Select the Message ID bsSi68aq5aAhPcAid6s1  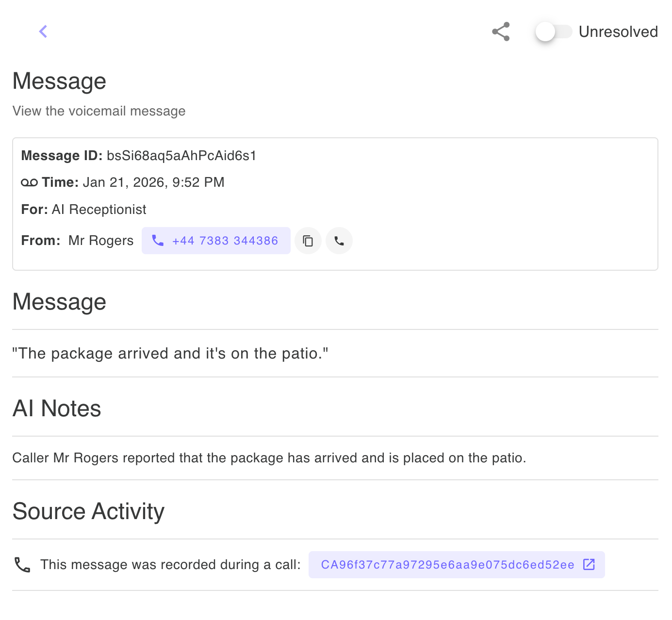tap(181, 156)
